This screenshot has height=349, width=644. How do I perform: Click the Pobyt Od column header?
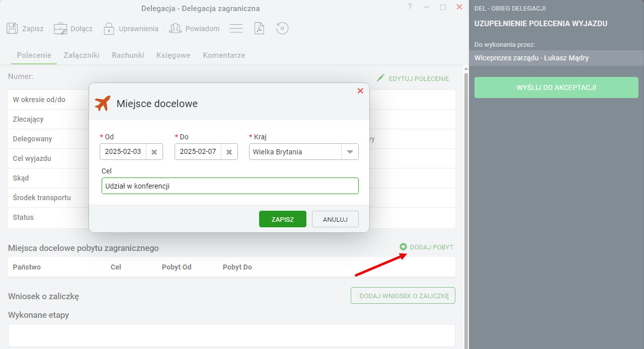(177, 267)
